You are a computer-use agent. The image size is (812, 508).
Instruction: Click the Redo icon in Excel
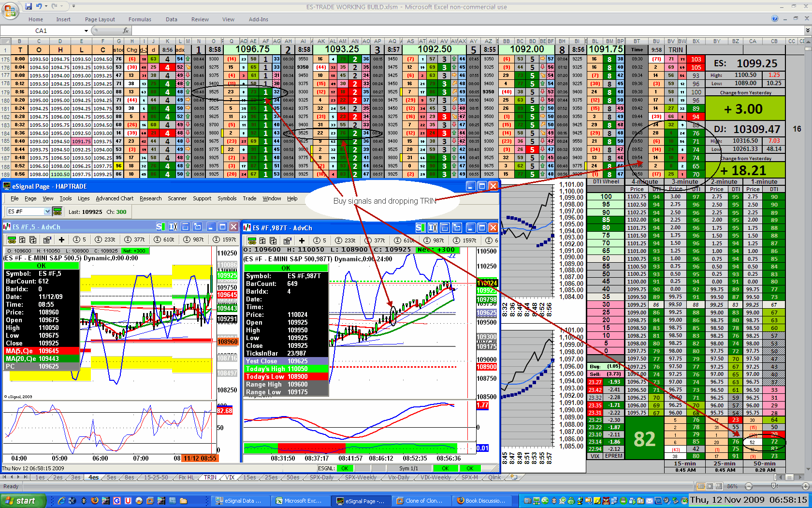(55, 6)
